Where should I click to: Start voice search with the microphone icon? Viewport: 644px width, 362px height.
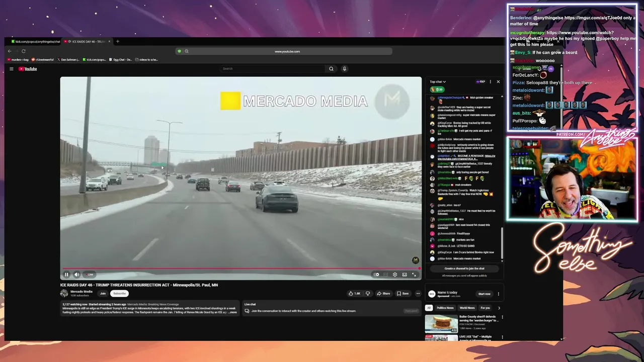click(345, 68)
